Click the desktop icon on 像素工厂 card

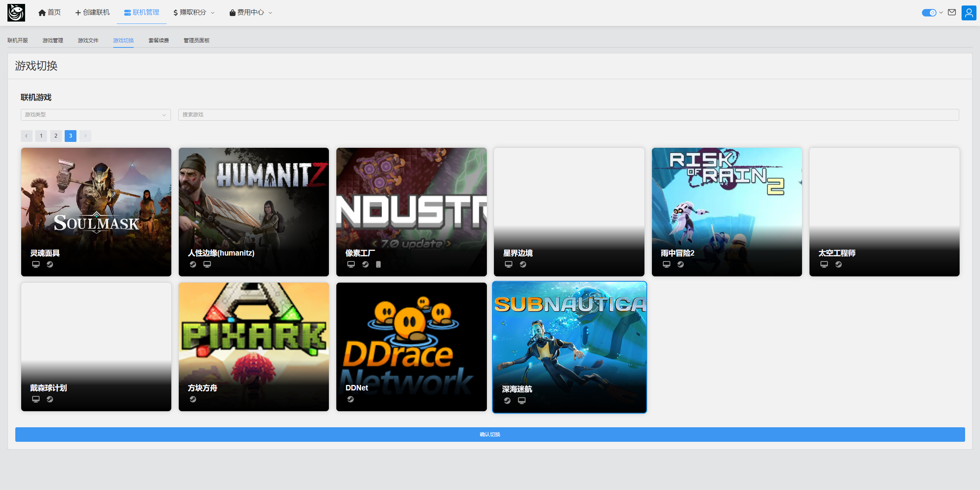[x=351, y=265]
